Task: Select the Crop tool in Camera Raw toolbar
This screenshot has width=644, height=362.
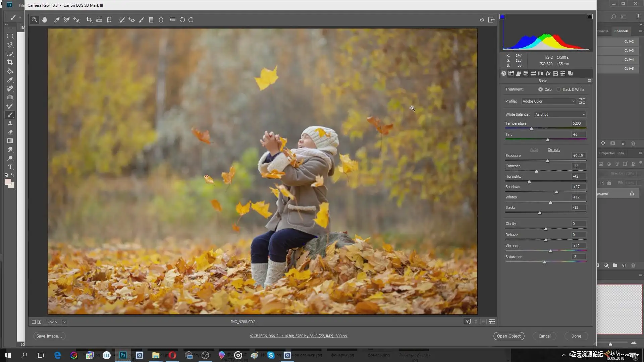Action: click(x=89, y=20)
